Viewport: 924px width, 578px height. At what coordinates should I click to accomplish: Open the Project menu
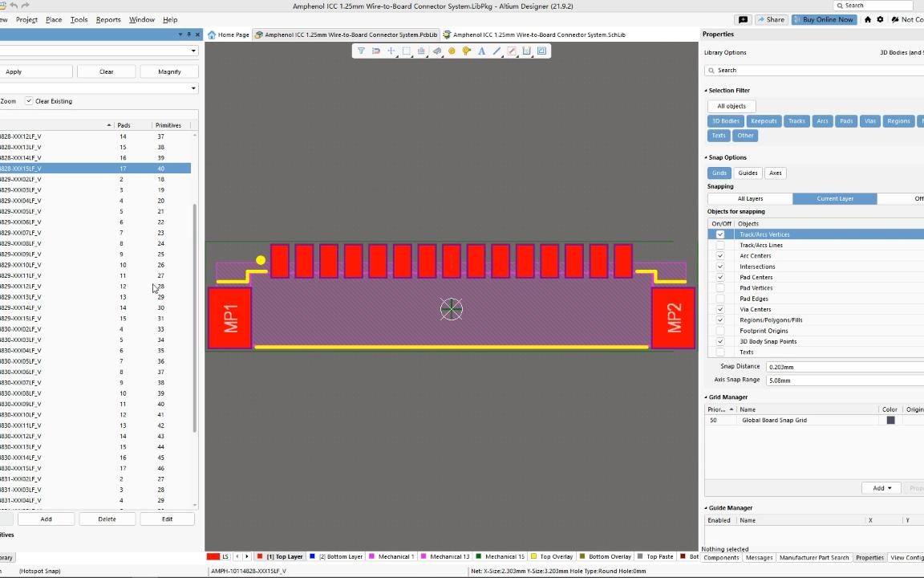click(x=26, y=19)
